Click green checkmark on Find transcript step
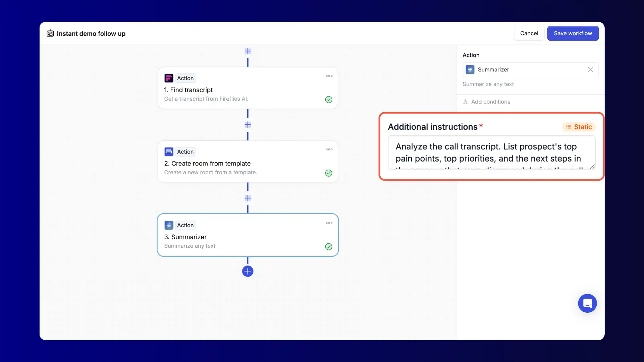The image size is (644, 362). [329, 100]
